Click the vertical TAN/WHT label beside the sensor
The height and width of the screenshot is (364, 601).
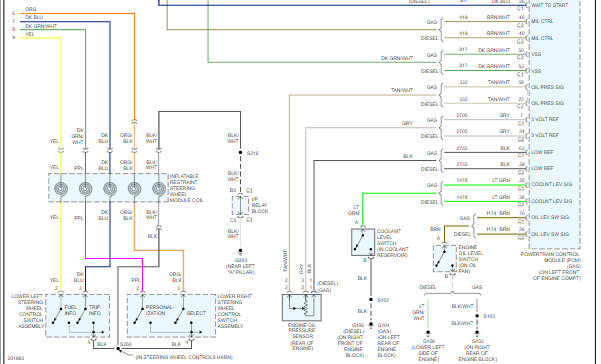(286, 261)
